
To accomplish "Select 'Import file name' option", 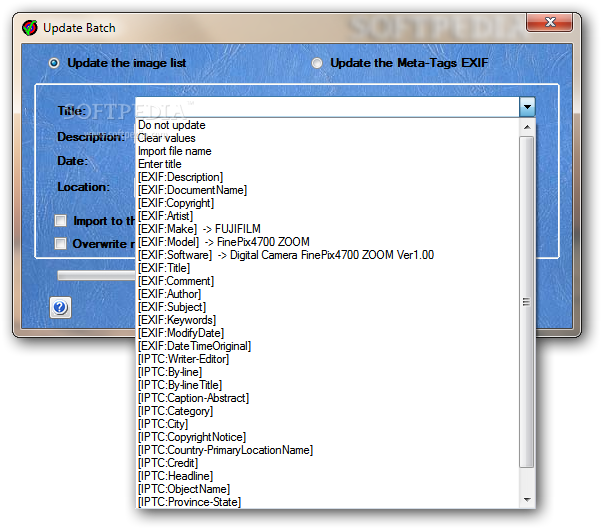I will click(328, 151).
